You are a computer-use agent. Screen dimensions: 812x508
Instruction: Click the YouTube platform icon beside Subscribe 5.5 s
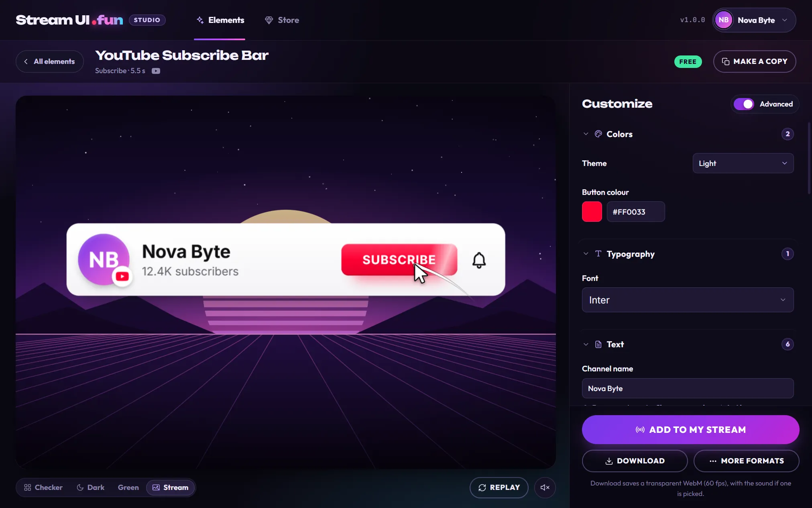point(156,71)
